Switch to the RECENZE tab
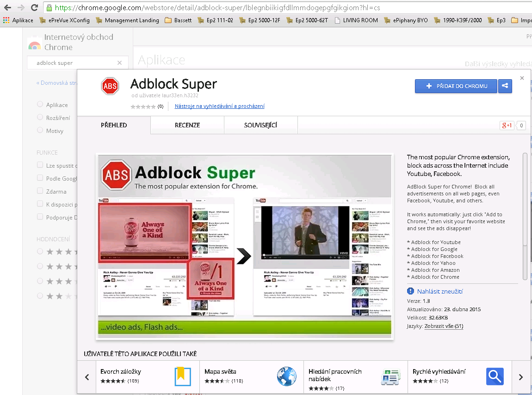 pyautogui.click(x=187, y=125)
